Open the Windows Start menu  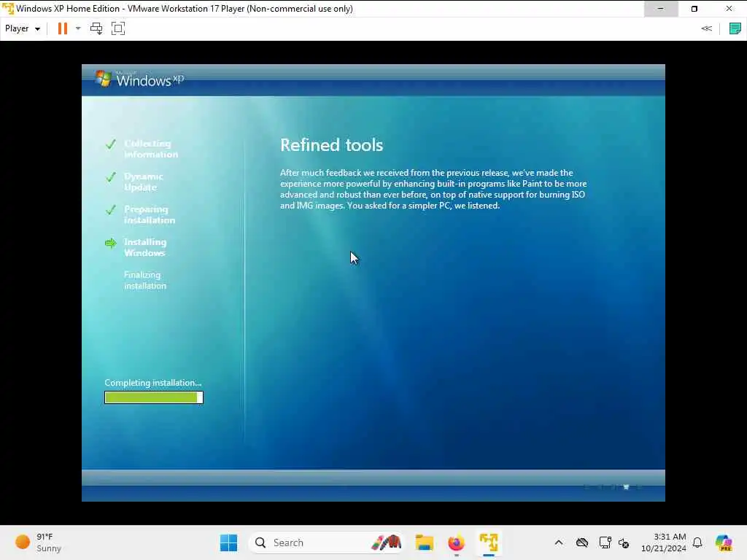228,542
